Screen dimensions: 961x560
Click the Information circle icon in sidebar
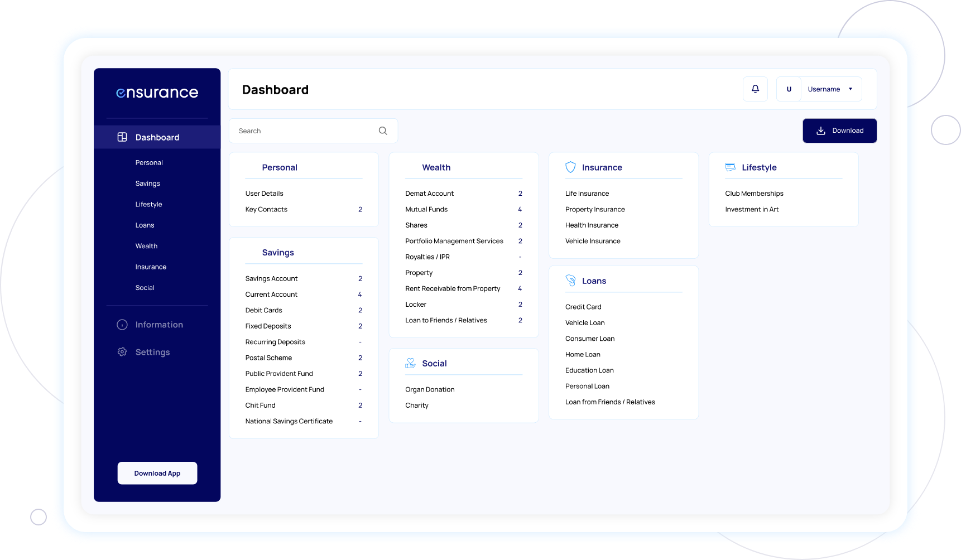click(x=122, y=325)
